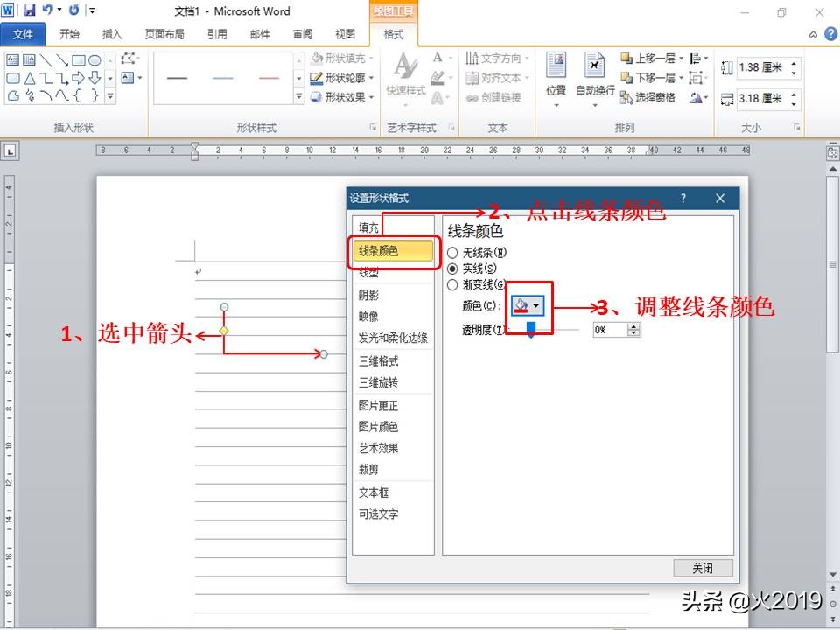Viewport: 840px width, 630px height.
Task: Choose the 无线条 (No line) option
Action: pyautogui.click(x=454, y=250)
